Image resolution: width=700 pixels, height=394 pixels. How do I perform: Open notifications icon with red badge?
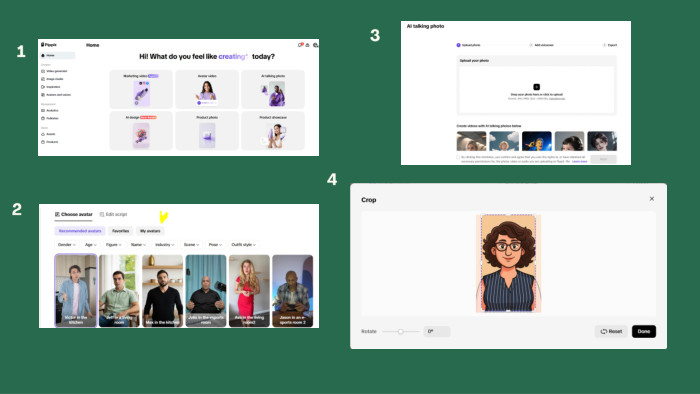300,45
